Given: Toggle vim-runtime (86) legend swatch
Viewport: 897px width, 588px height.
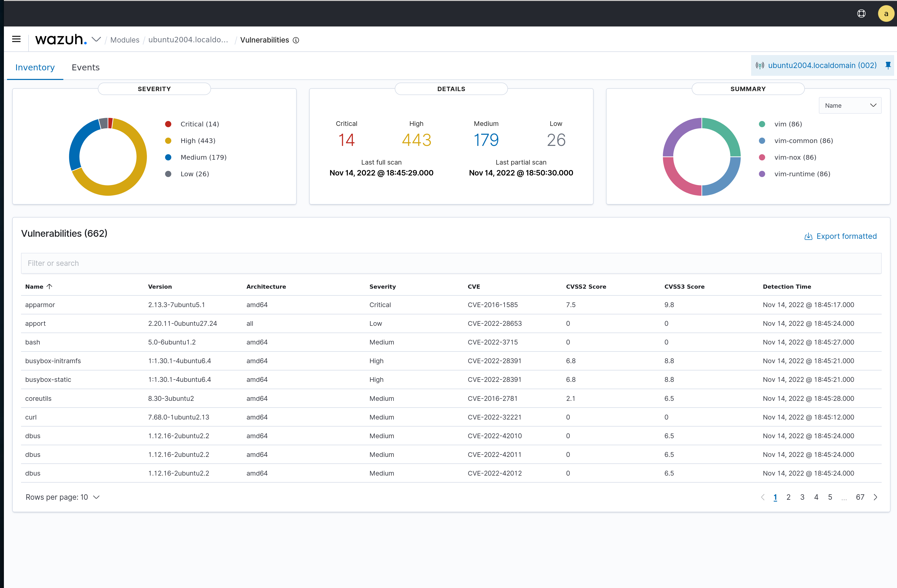Looking at the screenshot, I should 762,174.
